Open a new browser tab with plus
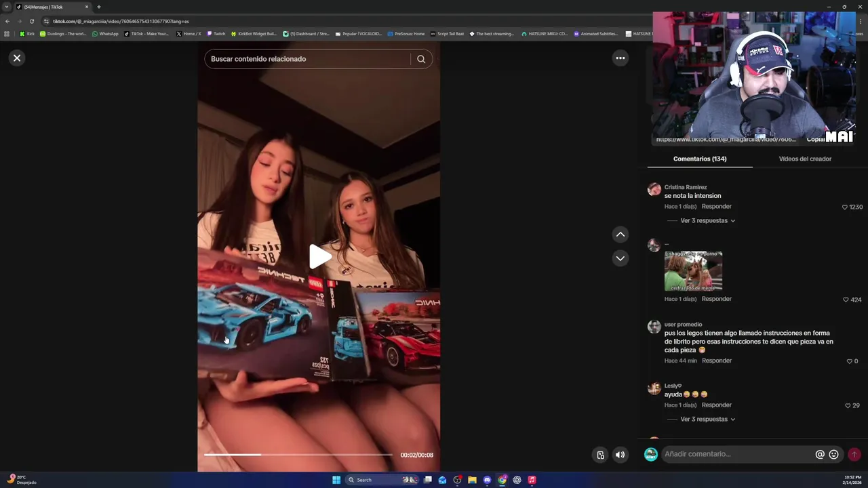This screenshot has width=868, height=488. 98,7
